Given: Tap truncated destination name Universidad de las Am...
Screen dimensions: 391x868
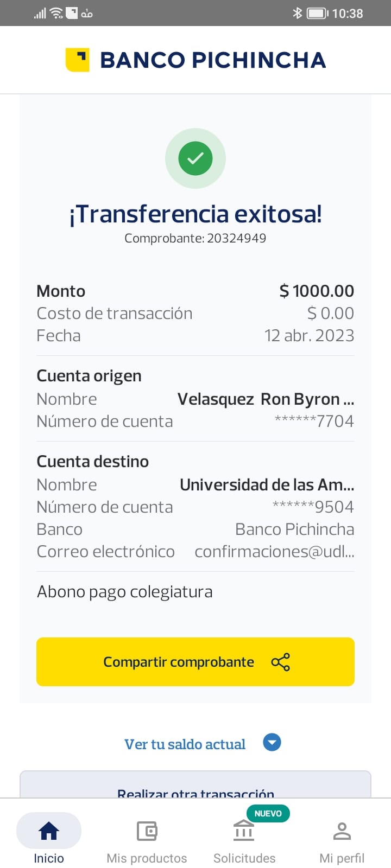Looking at the screenshot, I should tap(267, 484).
